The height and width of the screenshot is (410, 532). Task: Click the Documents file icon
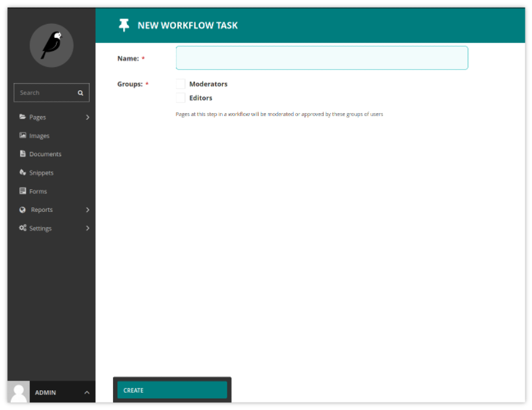(x=23, y=154)
